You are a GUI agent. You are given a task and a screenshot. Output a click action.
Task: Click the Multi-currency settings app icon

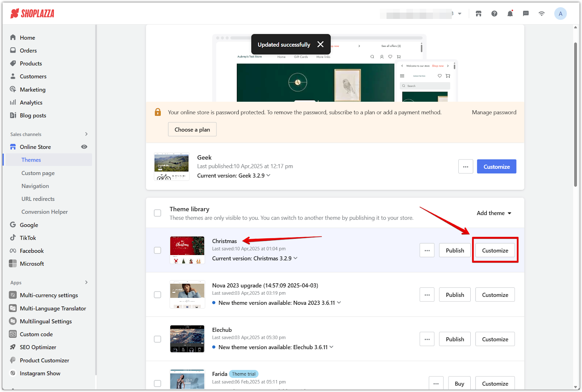click(13, 295)
